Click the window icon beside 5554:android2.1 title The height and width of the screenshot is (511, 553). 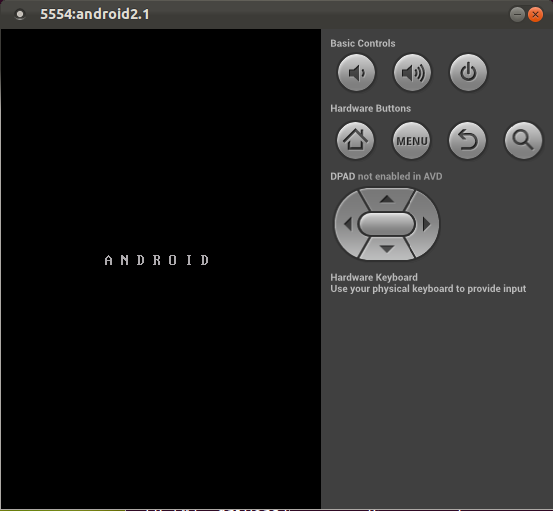[x=20, y=14]
